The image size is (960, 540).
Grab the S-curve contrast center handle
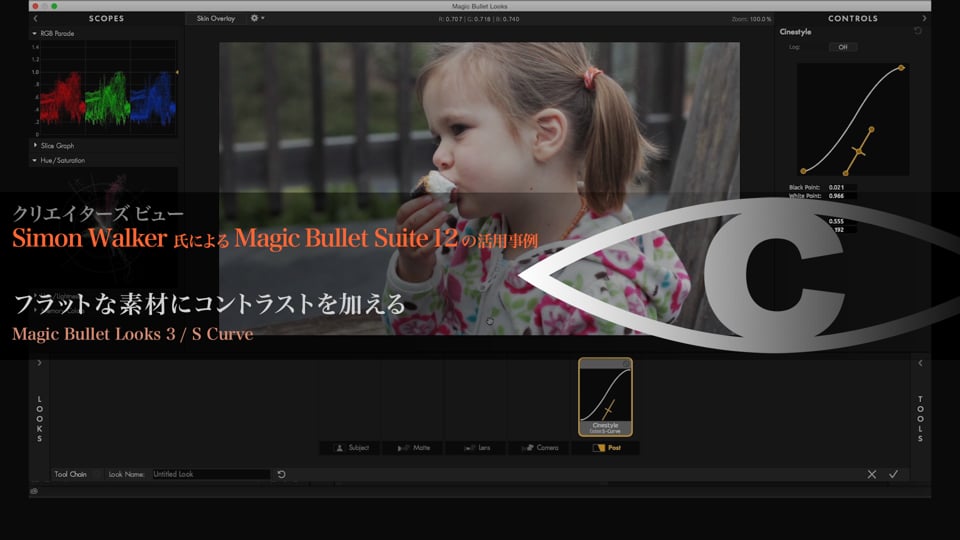(x=859, y=151)
